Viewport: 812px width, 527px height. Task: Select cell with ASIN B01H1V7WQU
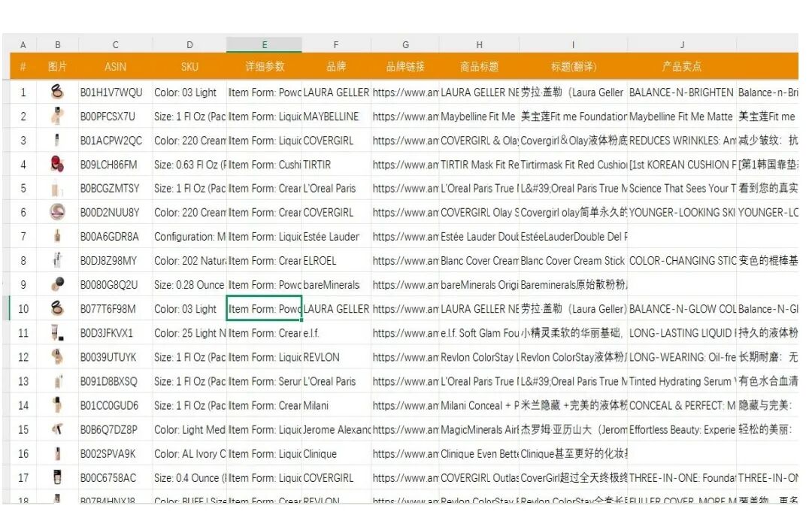(116, 92)
